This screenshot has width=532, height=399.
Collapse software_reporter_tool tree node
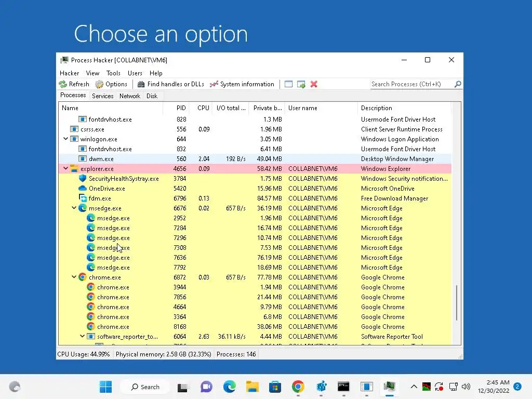pyautogui.click(x=83, y=336)
